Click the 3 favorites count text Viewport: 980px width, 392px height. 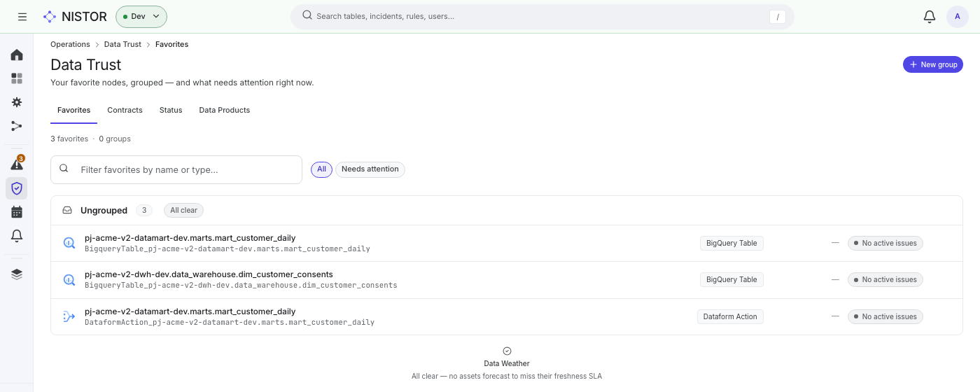coord(69,139)
